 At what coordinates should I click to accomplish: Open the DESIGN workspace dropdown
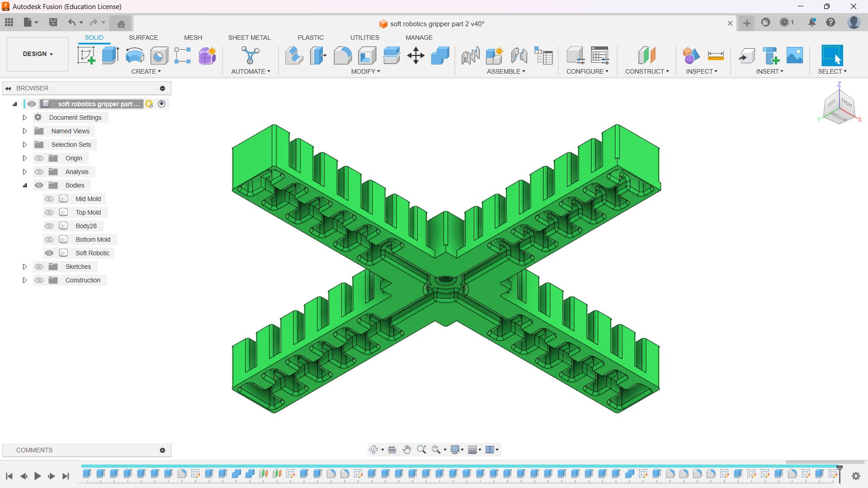click(x=38, y=54)
